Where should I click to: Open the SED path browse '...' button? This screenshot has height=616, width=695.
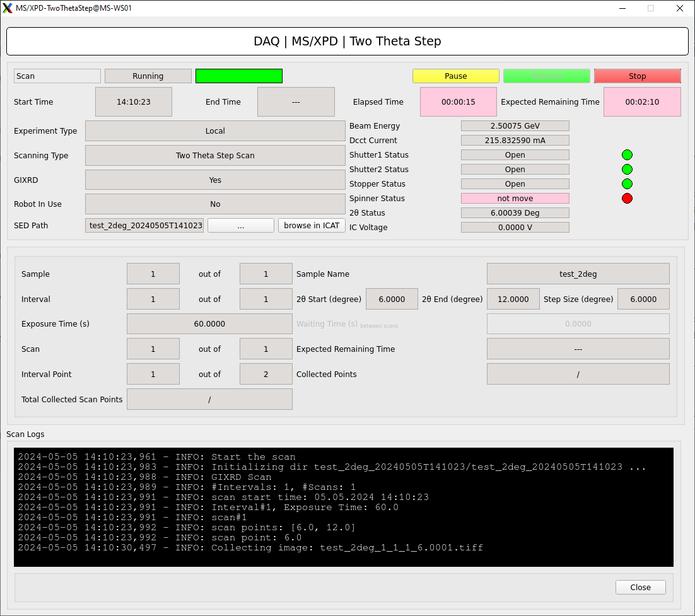click(241, 225)
